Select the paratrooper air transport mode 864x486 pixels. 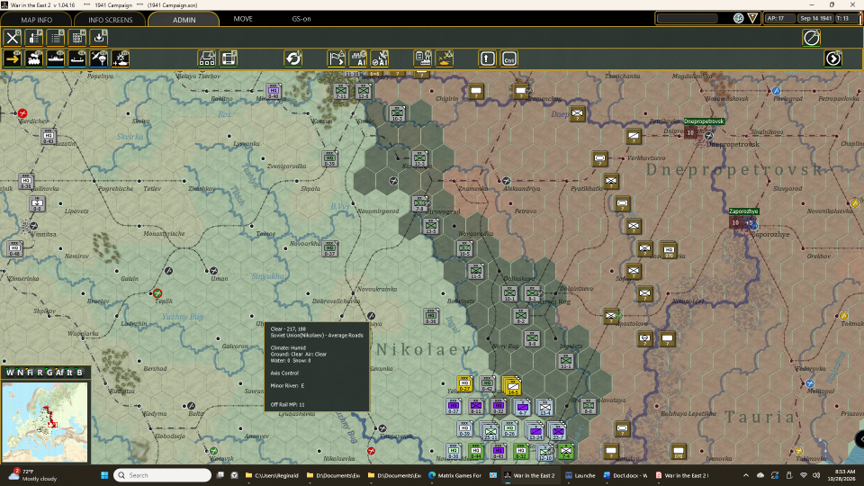point(99,58)
